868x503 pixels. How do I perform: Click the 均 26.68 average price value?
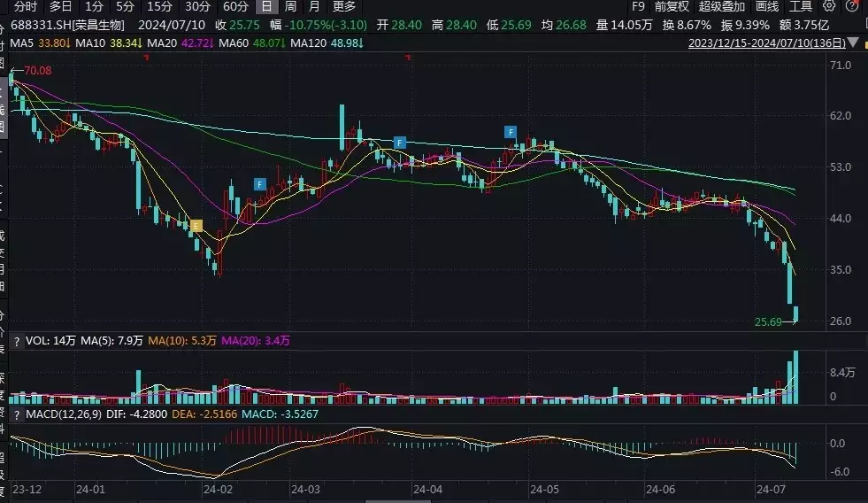point(564,25)
